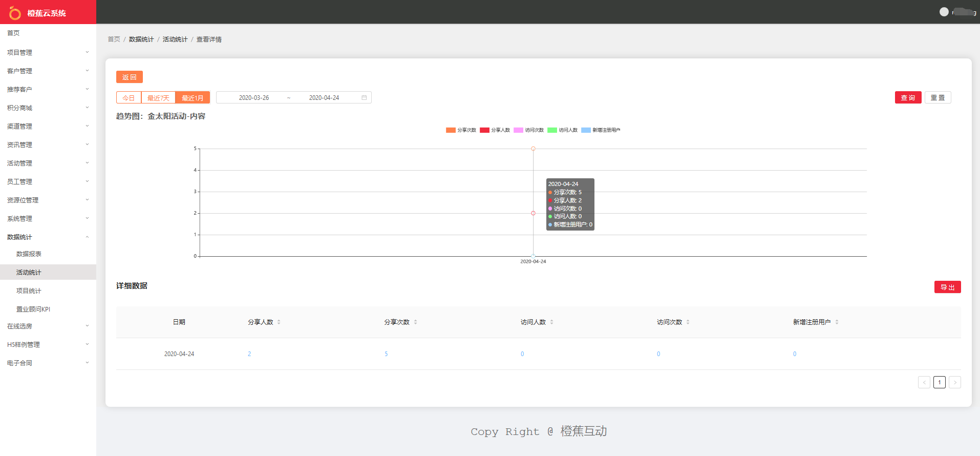The image size is (980, 456).
Task: Expand 系统管理 sidebar menu
Action: tap(48, 218)
